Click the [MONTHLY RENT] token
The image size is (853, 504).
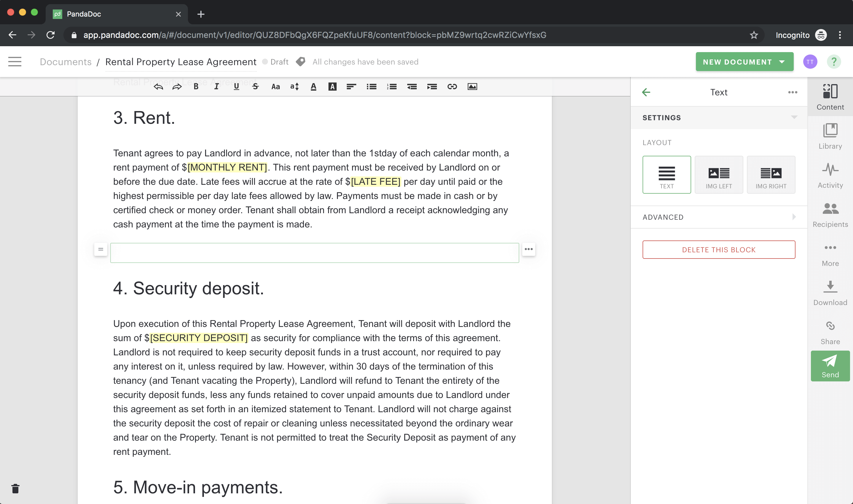click(227, 167)
